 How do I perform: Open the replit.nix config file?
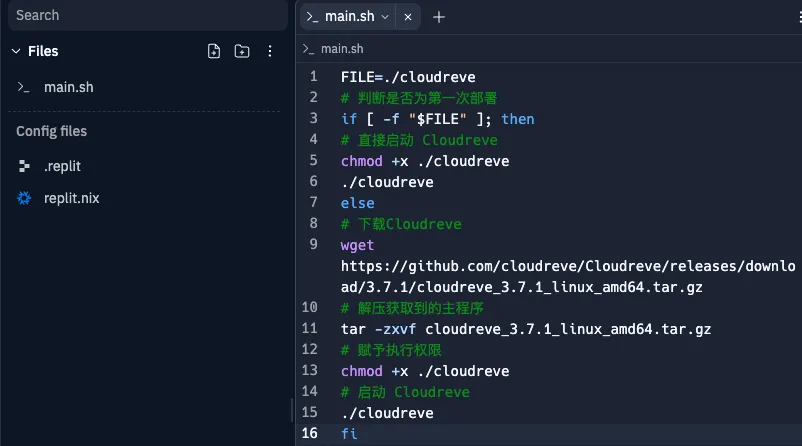[71, 198]
